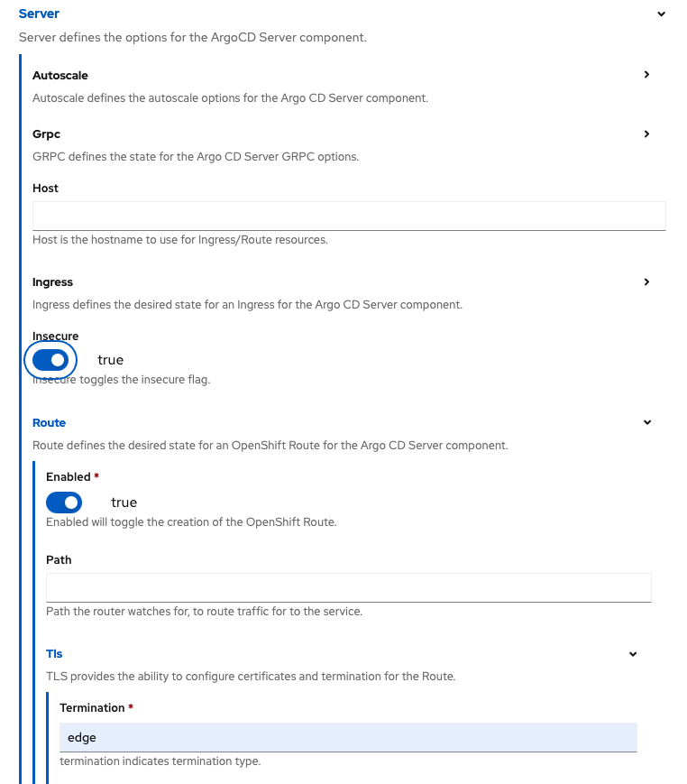Click the Autoscale chevron arrow icon
687x784 pixels.
[646, 75]
